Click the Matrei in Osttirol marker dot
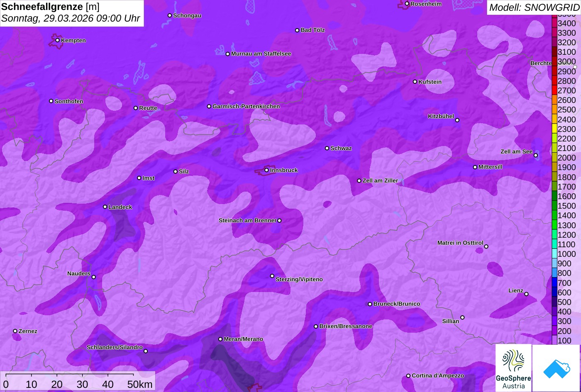581x392 pixels. click(x=486, y=246)
